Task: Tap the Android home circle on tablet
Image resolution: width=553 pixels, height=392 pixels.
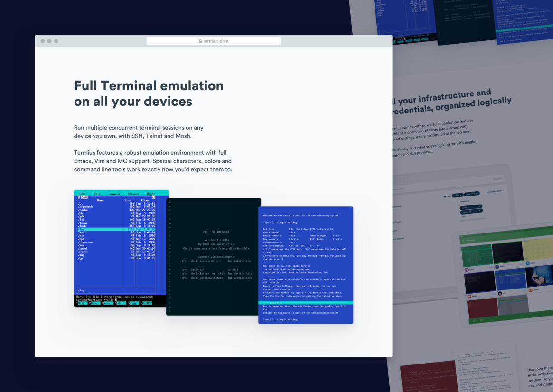Action: click(481, 320)
